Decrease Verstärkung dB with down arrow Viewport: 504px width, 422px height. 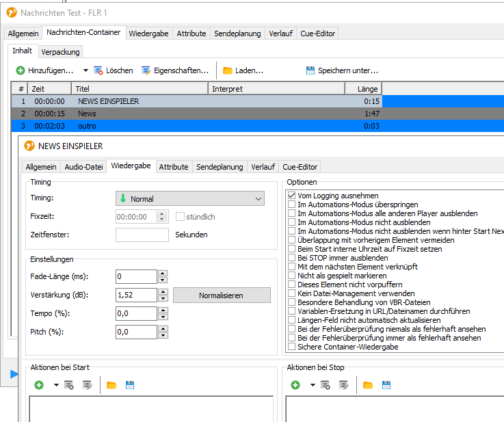pyautogui.click(x=163, y=298)
